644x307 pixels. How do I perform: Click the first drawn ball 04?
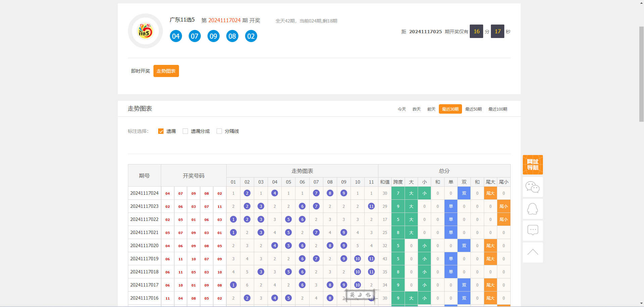tap(176, 36)
